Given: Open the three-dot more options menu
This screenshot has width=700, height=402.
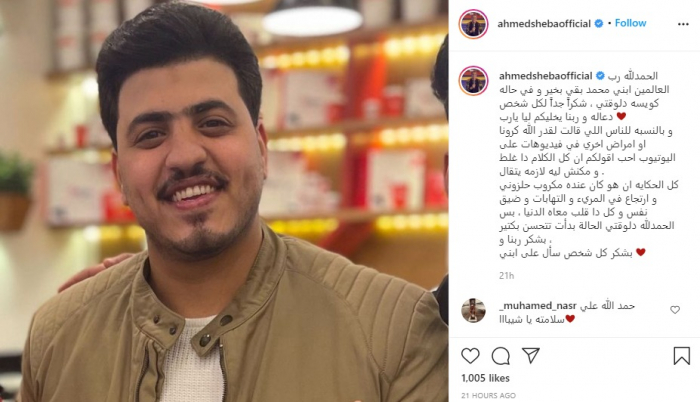Looking at the screenshot, I should (683, 24).
